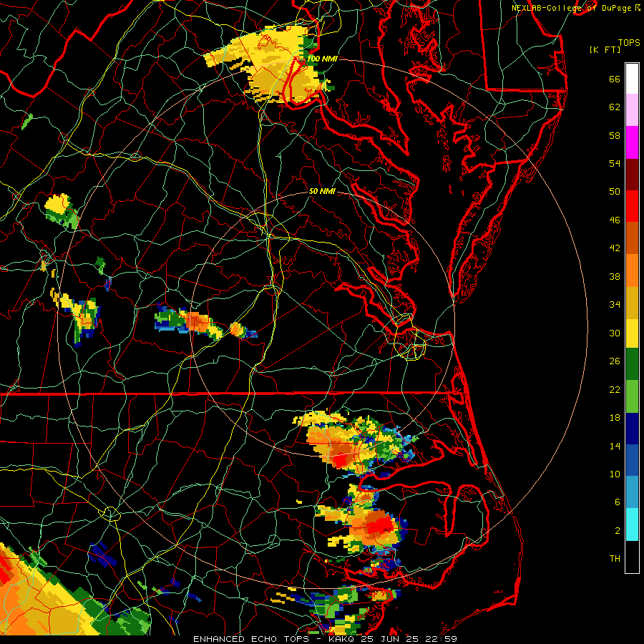Click the magenta 58 kft legend swatch
Image resolution: width=644 pixels, height=644 pixels.
(x=632, y=142)
